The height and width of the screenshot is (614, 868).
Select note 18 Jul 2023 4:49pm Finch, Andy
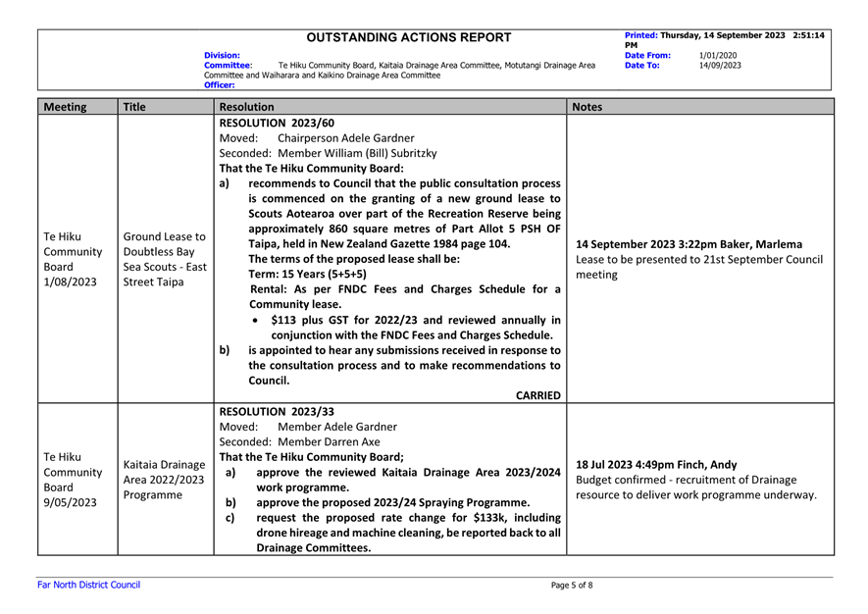[x=656, y=465]
